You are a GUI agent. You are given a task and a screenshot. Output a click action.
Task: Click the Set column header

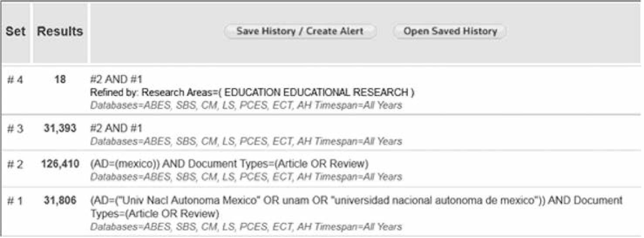pyautogui.click(x=15, y=32)
